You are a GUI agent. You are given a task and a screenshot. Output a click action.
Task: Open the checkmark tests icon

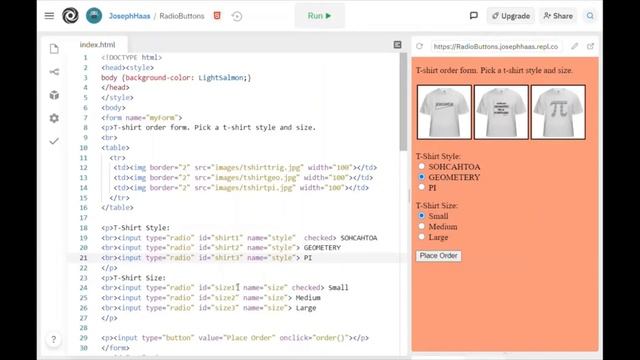click(x=54, y=141)
